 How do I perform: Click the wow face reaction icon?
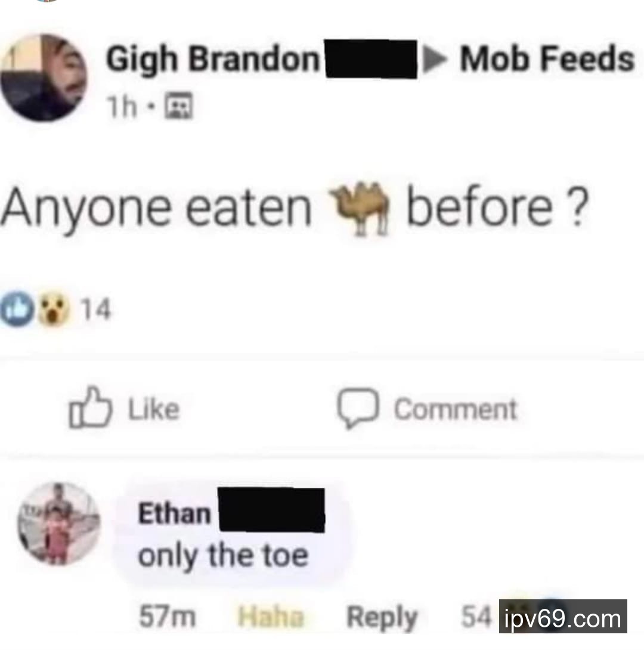(x=54, y=309)
